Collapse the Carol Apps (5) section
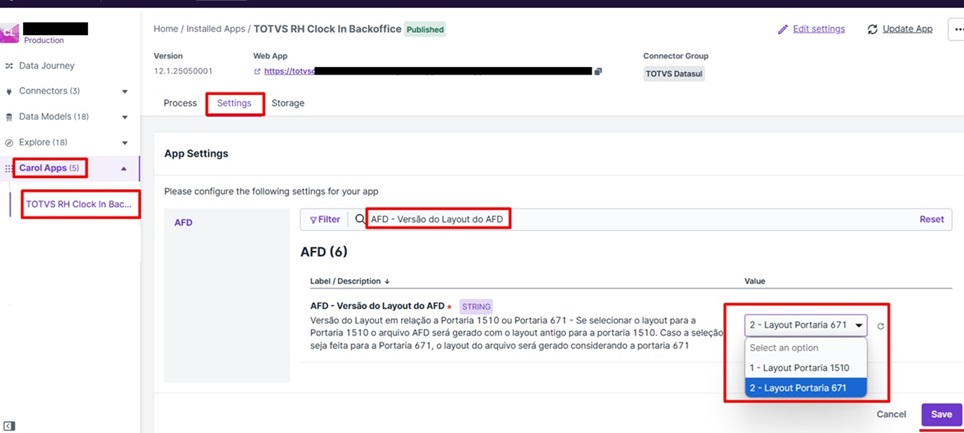 click(x=124, y=168)
